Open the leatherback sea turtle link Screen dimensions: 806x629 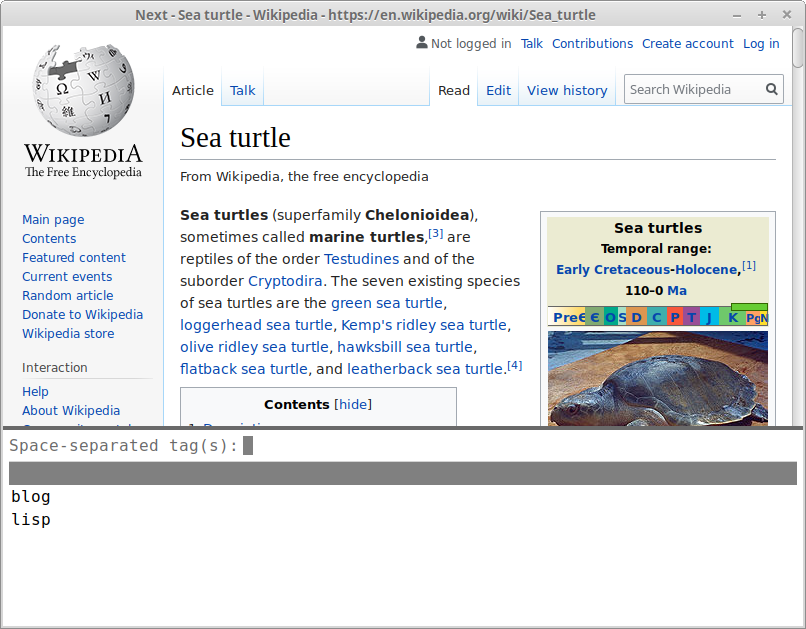point(425,369)
